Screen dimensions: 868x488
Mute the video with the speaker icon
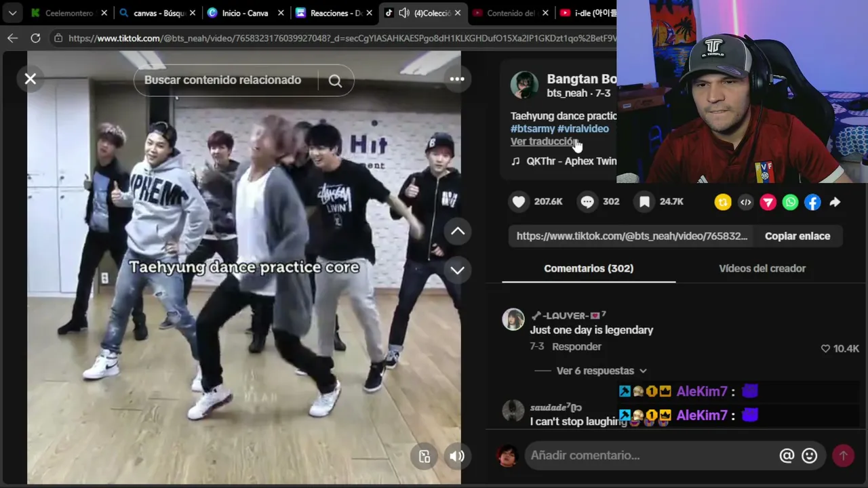tap(457, 456)
